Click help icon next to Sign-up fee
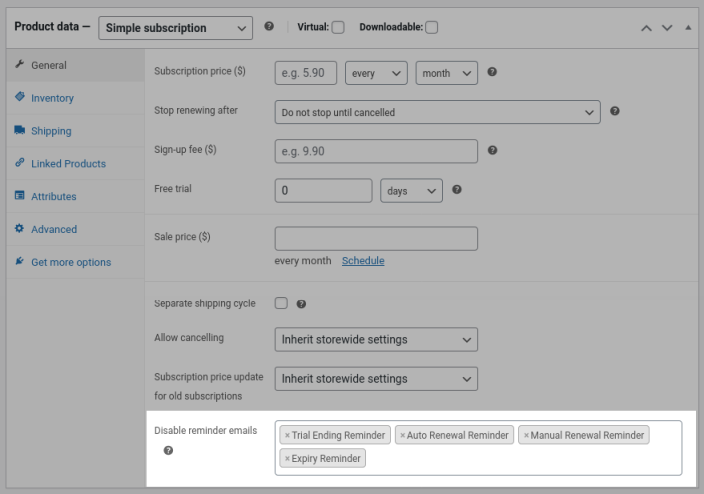The image size is (704, 494). click(492, 151)
